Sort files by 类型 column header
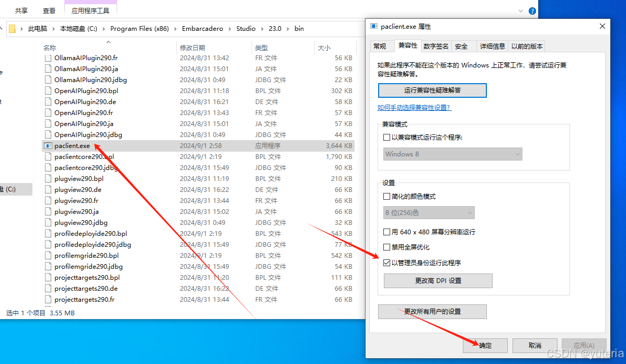 pyautogui.click(x=261, y=48)
